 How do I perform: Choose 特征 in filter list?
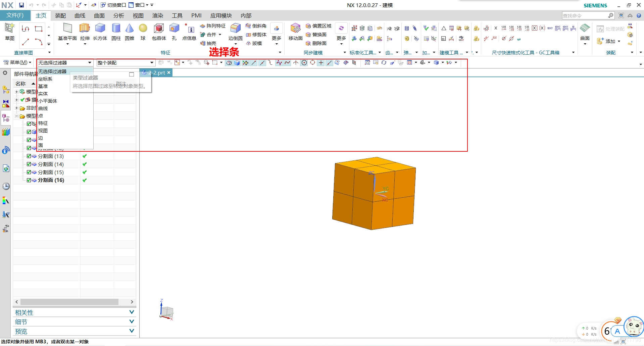pos(65,123)
